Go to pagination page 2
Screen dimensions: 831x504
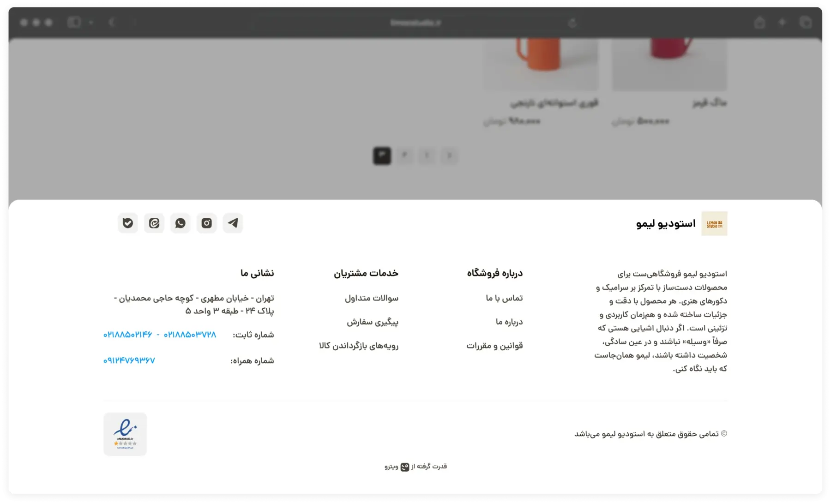pos(404,156)
